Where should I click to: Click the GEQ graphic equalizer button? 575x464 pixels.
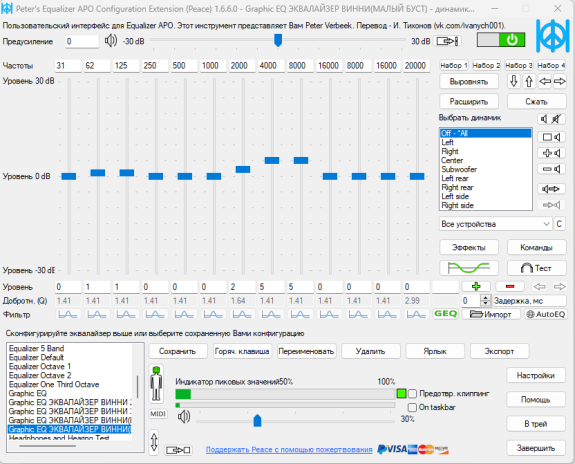point(446,314)
